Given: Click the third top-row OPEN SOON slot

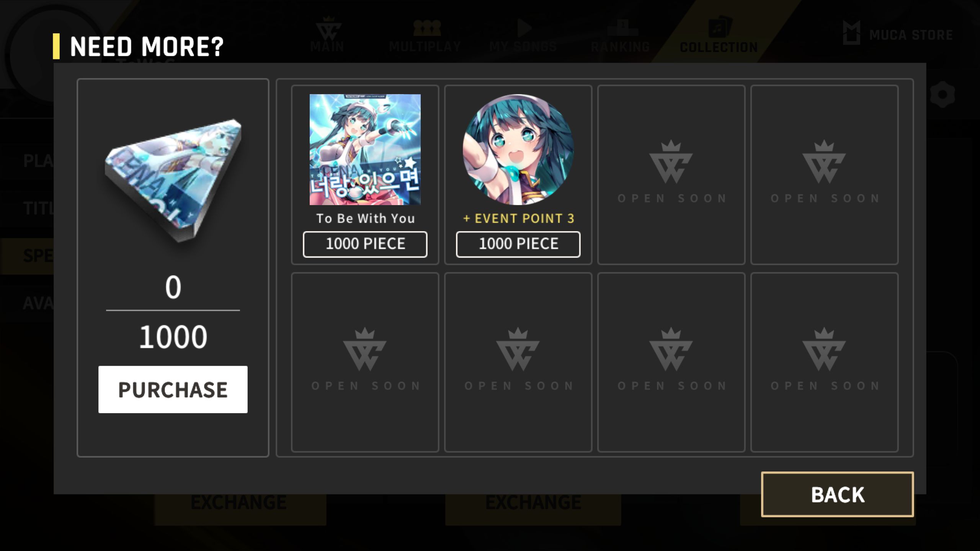Looking at the screenshot, I should 671,174.
